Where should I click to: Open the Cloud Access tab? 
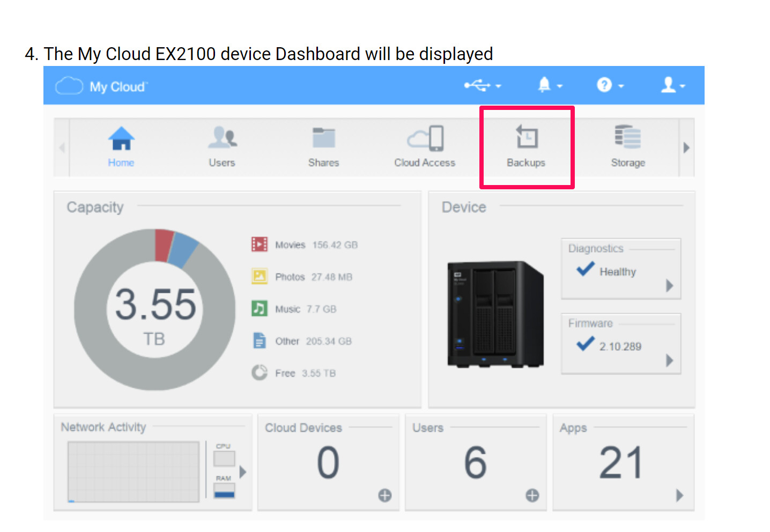(425, 146)
